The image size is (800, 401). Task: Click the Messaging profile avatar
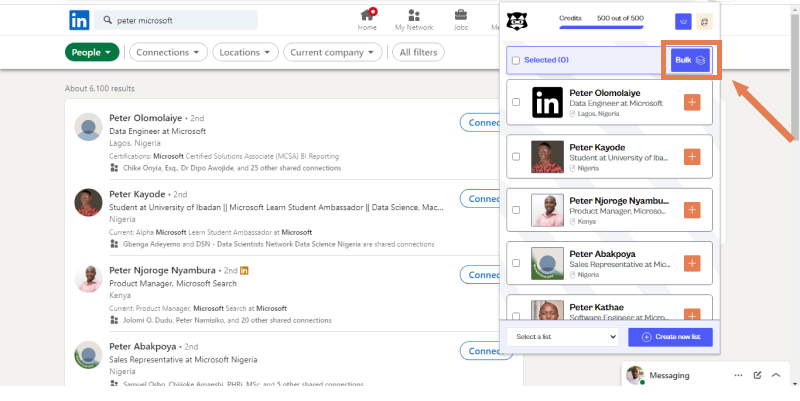coord(635,375)
